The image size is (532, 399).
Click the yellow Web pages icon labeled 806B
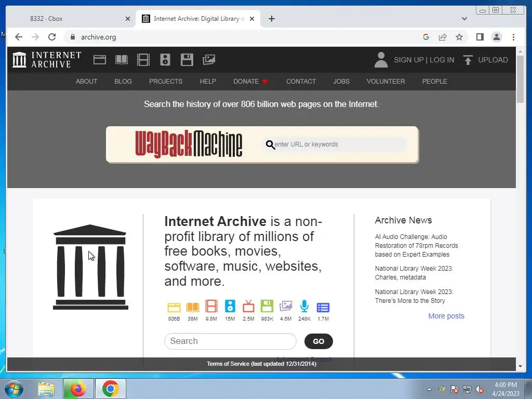coord(174,307)
